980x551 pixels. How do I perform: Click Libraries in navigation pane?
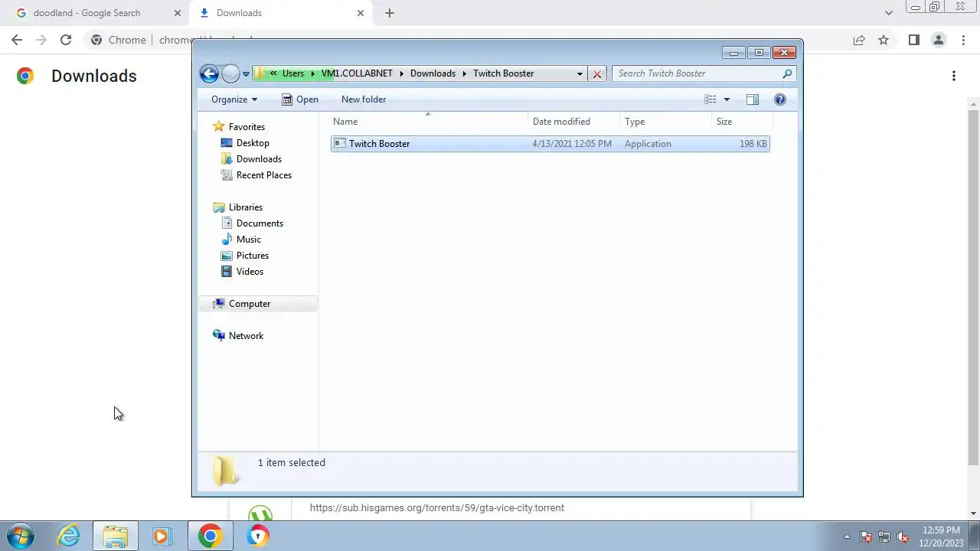[x=245, y=207]
